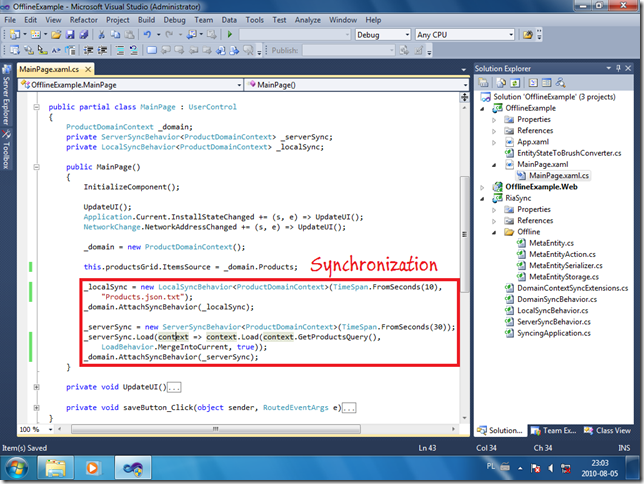Open the Refactor menu
Viewport: 644px width, 484px height.
click(x=83, y=20)
